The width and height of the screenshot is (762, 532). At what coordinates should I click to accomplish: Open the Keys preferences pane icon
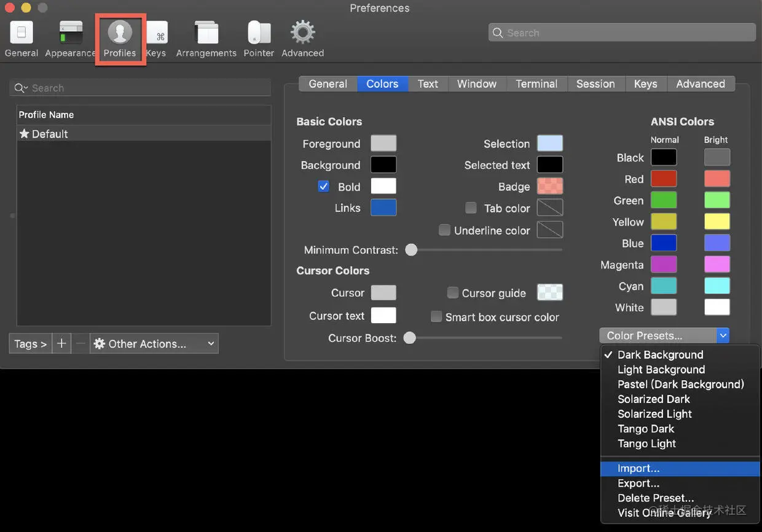coord(157,34)
